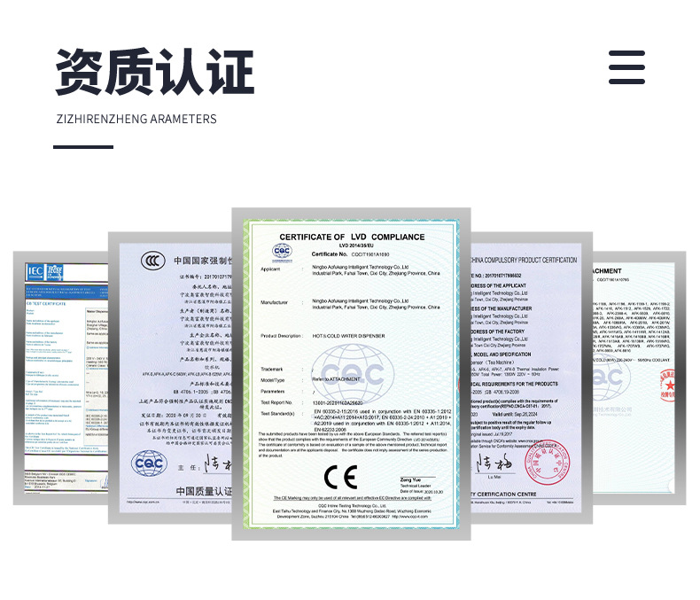Click the 资质认证 heading
The width and height of the screenshot is (700, 600).
coord(155,72)
